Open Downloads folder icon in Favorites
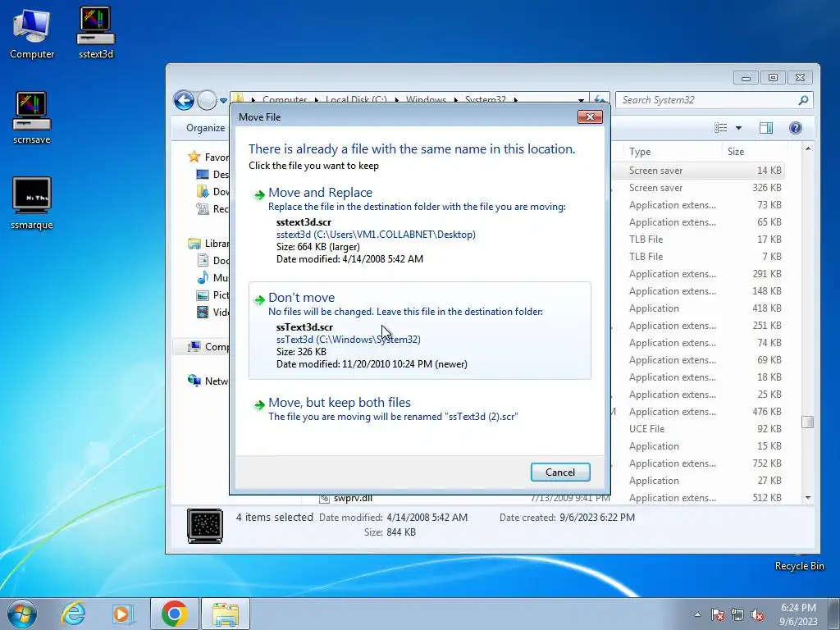Screen dimensions: 840x630 coord(203,191)
